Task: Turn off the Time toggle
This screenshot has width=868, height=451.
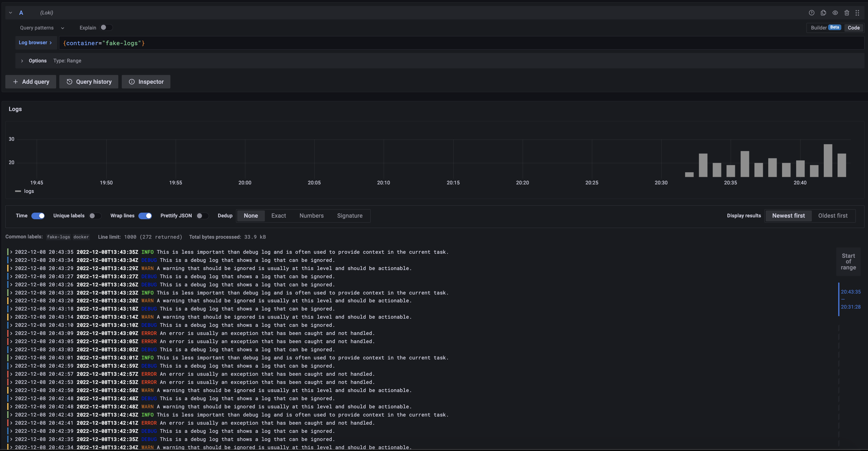Action: tap(38, 216)
